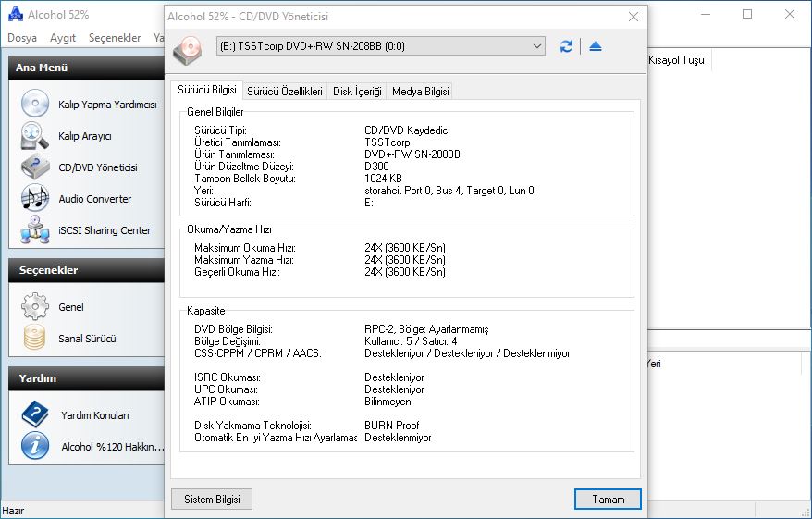Click Sanal Sürücü label
Screen dimensions: 812x519
coord(87,339)
